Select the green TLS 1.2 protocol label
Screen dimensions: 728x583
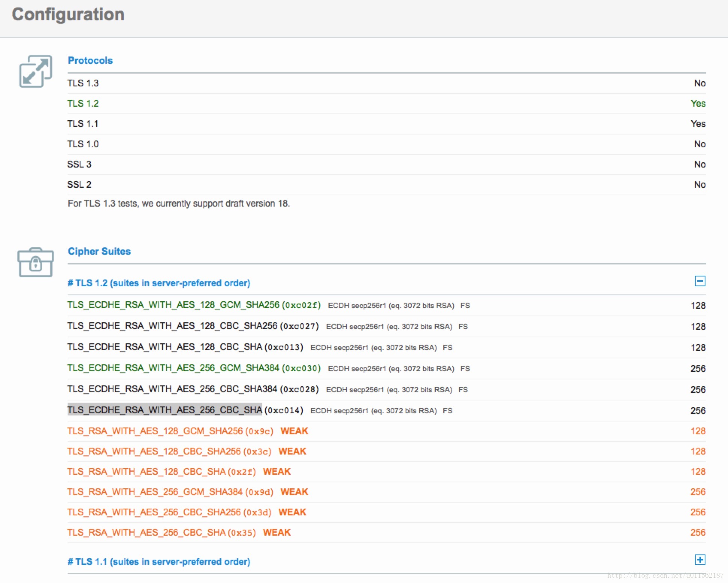click(83, 103)
